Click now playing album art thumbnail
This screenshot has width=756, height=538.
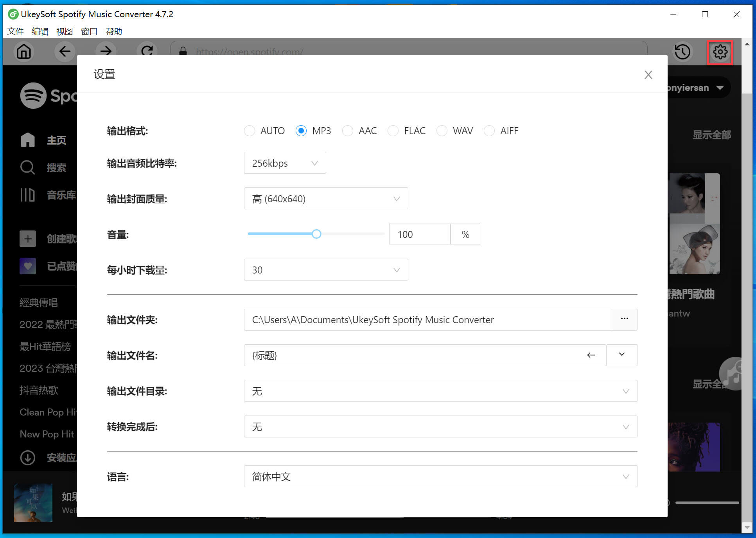tap(33, 502)
